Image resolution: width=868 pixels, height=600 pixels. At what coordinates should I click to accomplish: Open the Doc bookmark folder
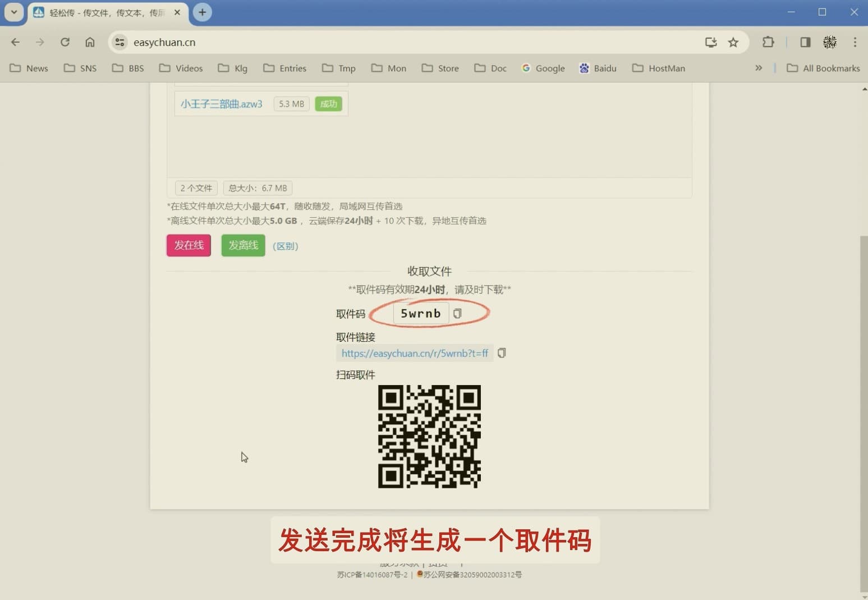click(x=490, y=68)
